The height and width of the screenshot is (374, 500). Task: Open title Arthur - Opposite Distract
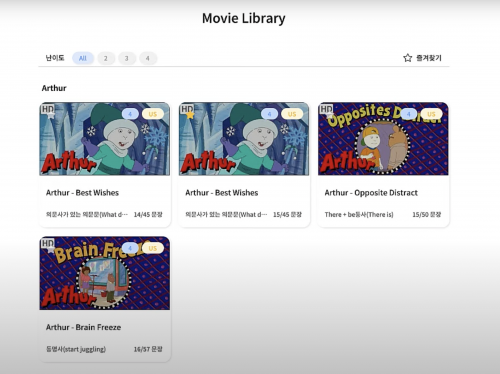pyautogui.click(x=371, y=193)
